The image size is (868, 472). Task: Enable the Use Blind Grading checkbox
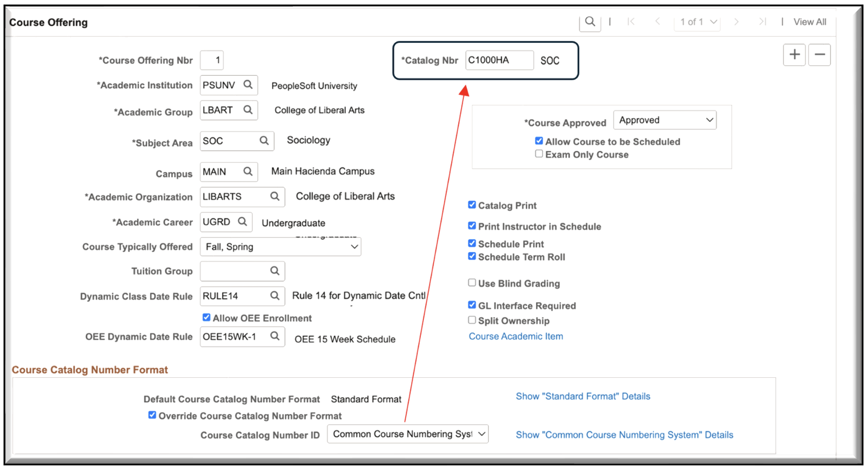[x=472, y=283]
